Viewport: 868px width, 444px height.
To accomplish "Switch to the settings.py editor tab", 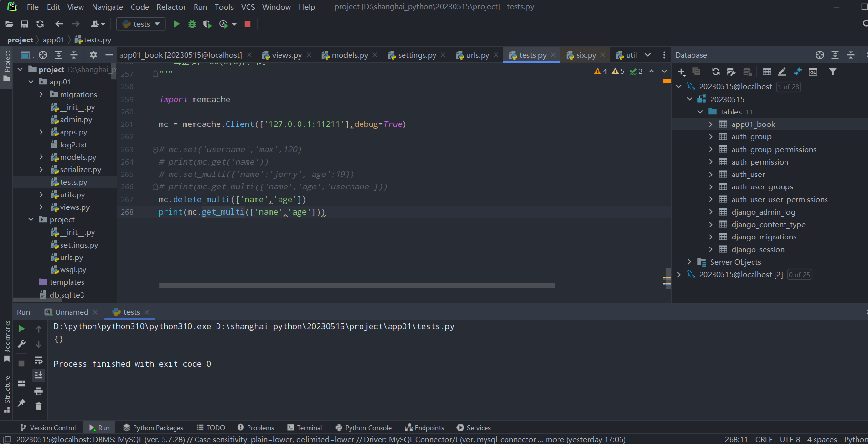I will 417,55.
